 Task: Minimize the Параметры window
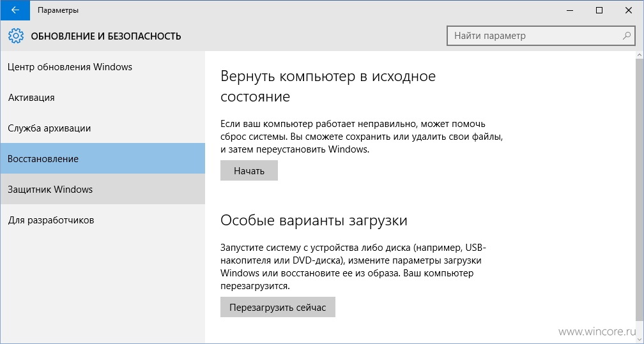point(570,10)
